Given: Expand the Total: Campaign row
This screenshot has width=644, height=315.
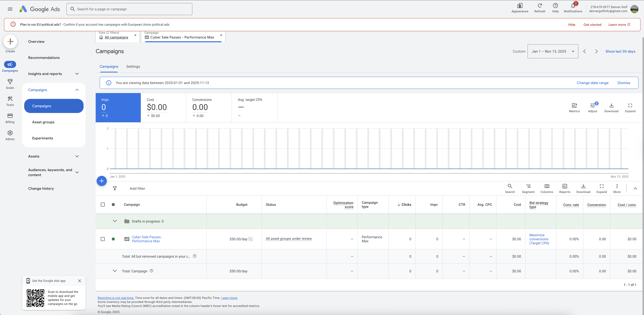Looking at the screenshot, I should tap(115, 271).
